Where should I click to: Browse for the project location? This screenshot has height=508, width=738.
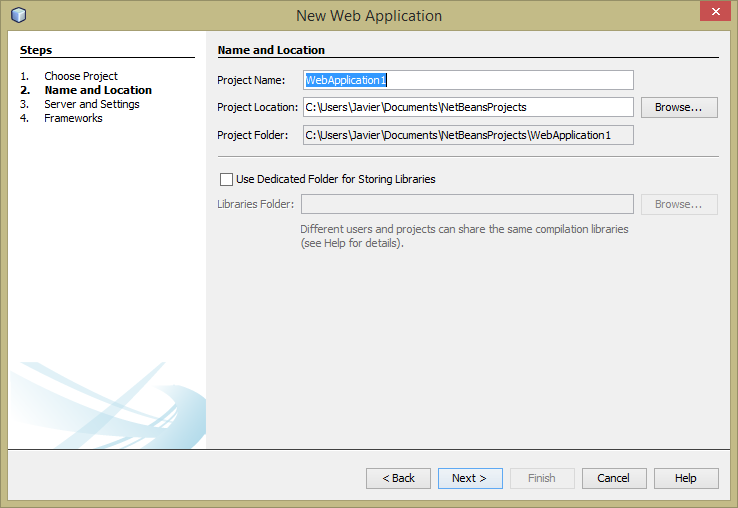679,107
